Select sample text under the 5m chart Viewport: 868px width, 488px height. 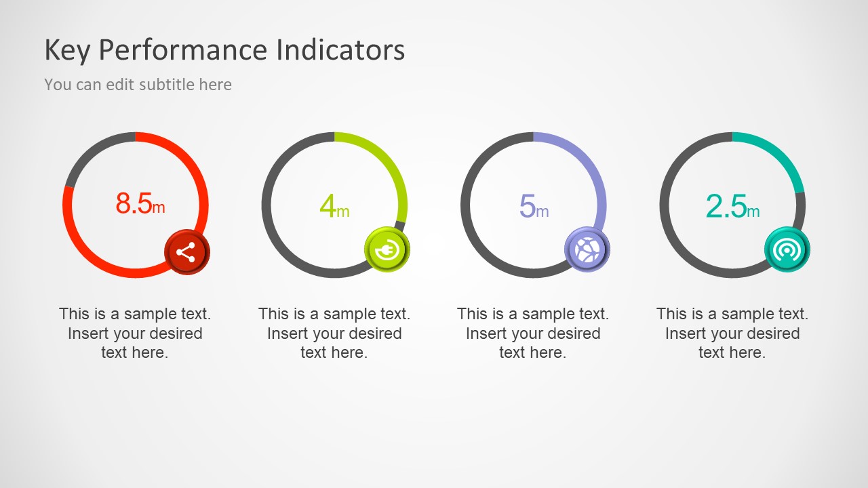coord(533,333)
